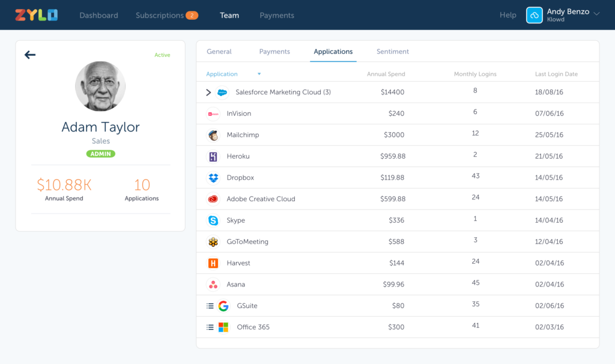Click the InVision application name
Screen dimensions: 615x364
point(239,114)
